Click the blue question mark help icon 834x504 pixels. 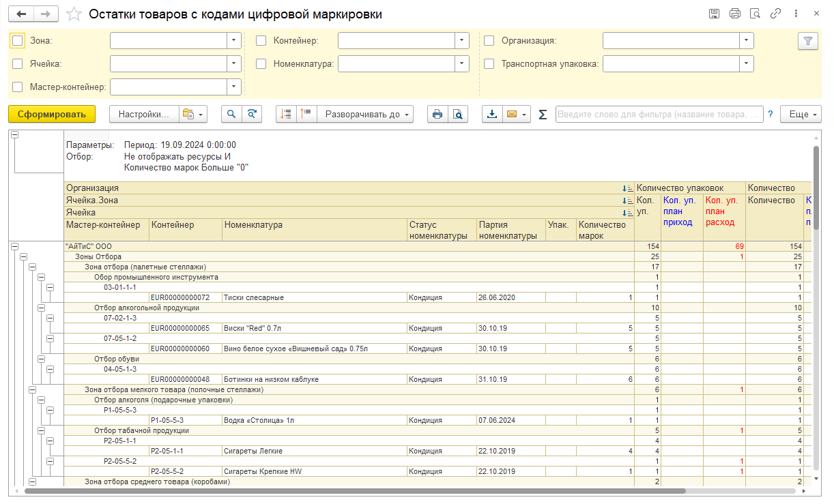click(770, 115)
